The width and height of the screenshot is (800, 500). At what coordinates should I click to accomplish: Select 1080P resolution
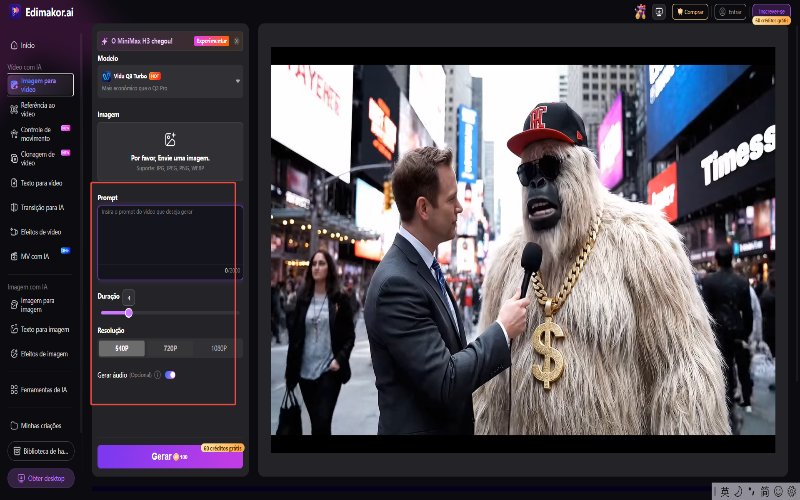(x=219, y=348)
